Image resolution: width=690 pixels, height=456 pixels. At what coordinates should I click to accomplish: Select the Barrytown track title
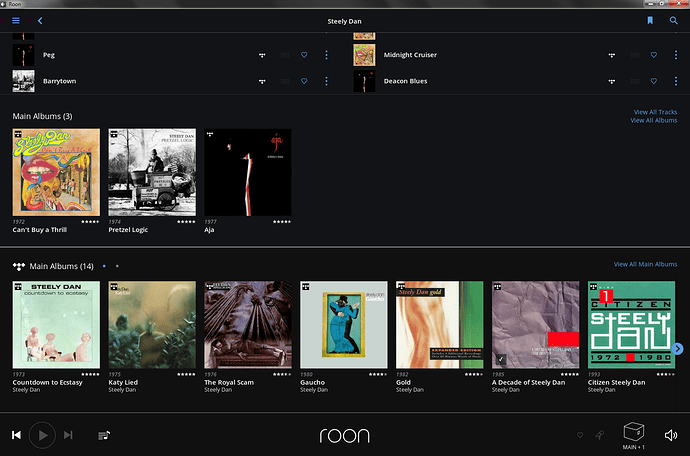(59, 81)
